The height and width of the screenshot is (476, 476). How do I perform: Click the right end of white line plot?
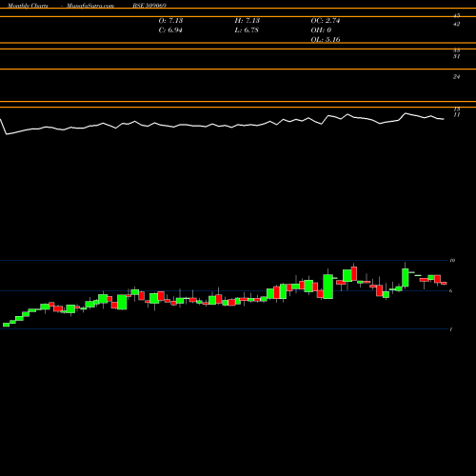[x=444, y=119]
